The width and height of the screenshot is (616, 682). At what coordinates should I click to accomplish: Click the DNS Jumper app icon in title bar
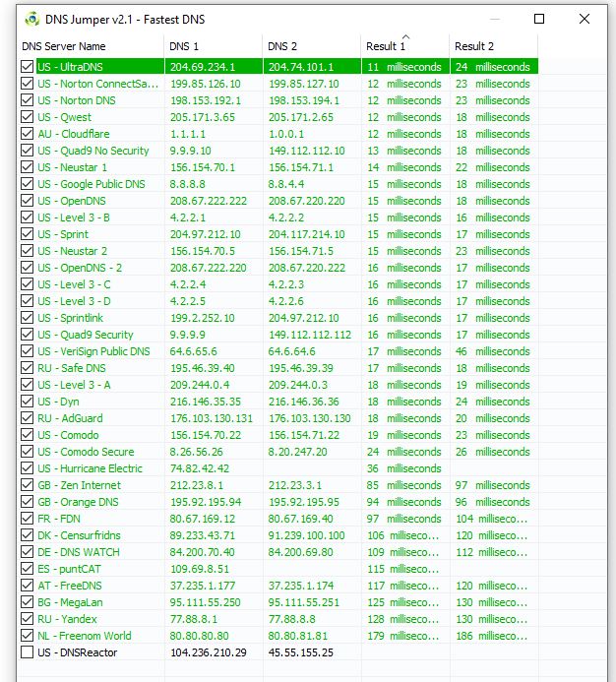click(31, 19)
